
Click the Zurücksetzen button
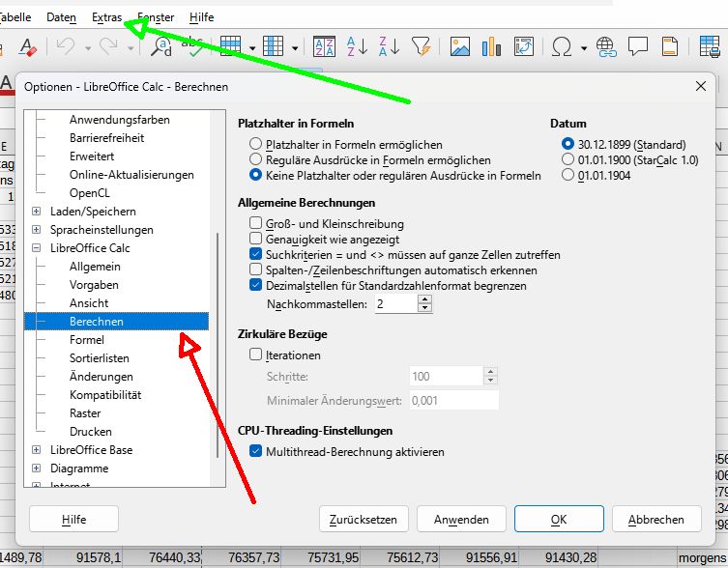coord(364,519)
